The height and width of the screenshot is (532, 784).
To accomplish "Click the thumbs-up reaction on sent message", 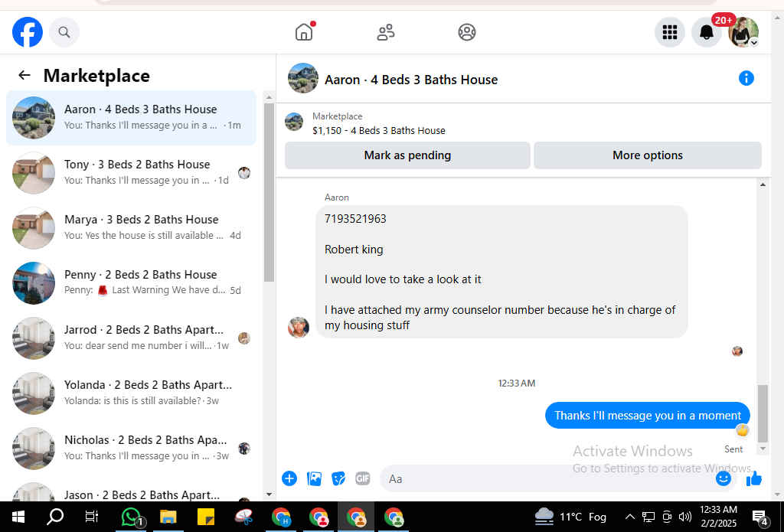I will pos(743,429).
